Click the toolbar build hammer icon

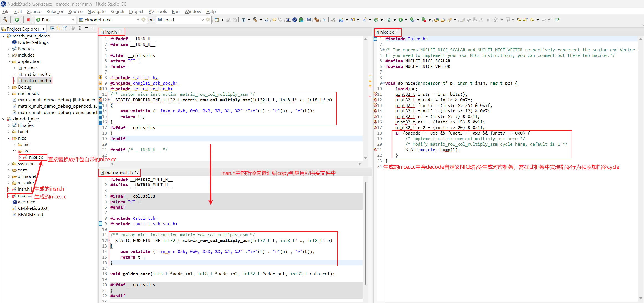tap(255, 20)
